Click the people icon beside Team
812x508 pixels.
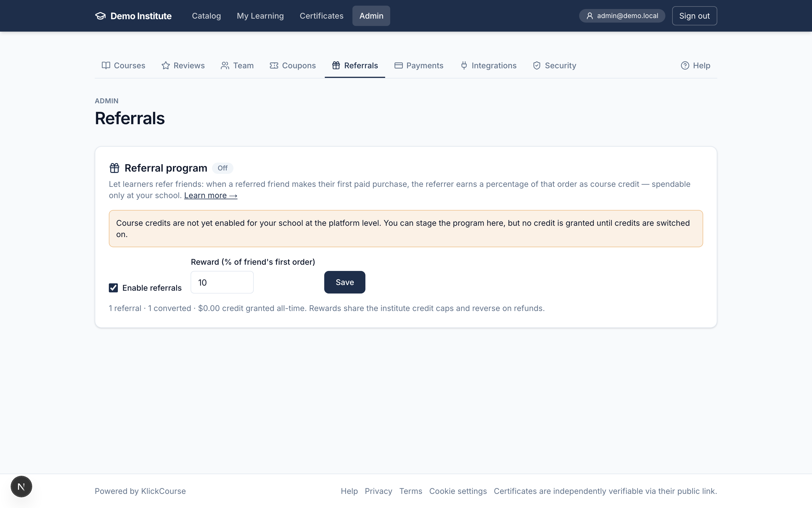(225, 65)
